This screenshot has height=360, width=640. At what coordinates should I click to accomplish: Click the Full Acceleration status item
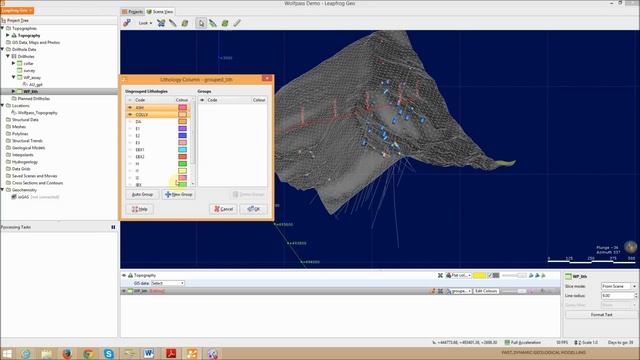522,342
